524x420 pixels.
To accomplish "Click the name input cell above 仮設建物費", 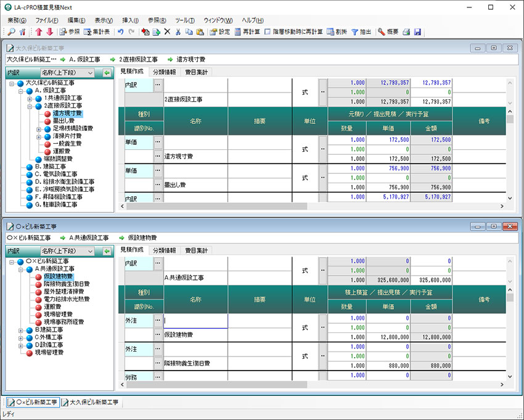I will pos(195,321).
